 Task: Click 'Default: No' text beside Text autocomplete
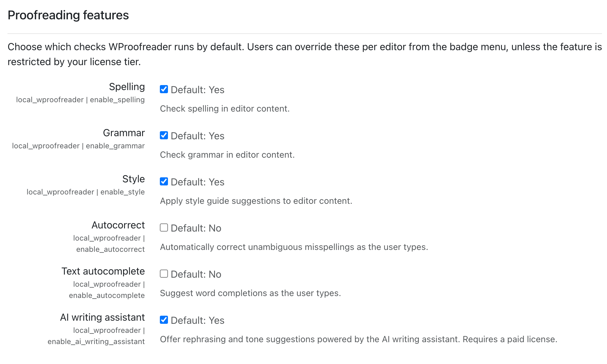click(196, 274)
